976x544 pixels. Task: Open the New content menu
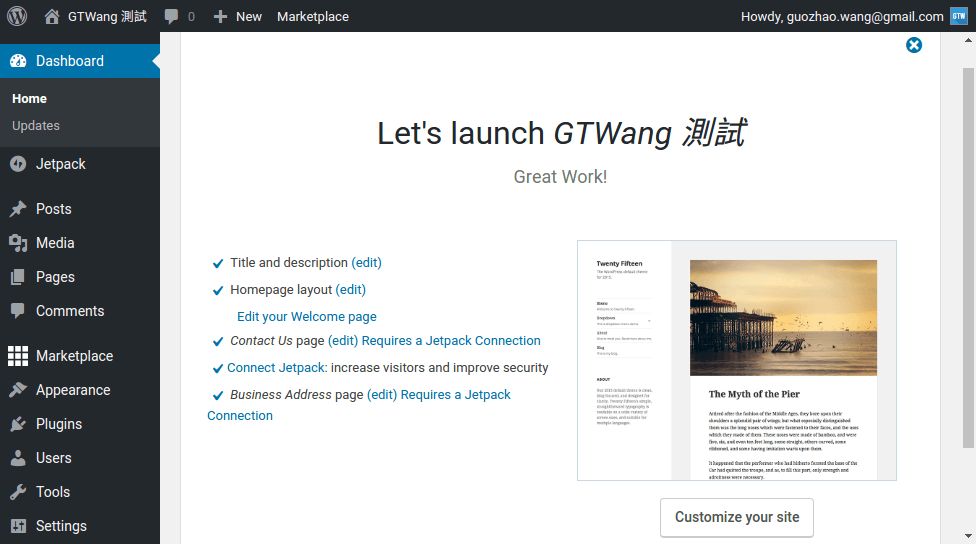[x=238, y=16]
